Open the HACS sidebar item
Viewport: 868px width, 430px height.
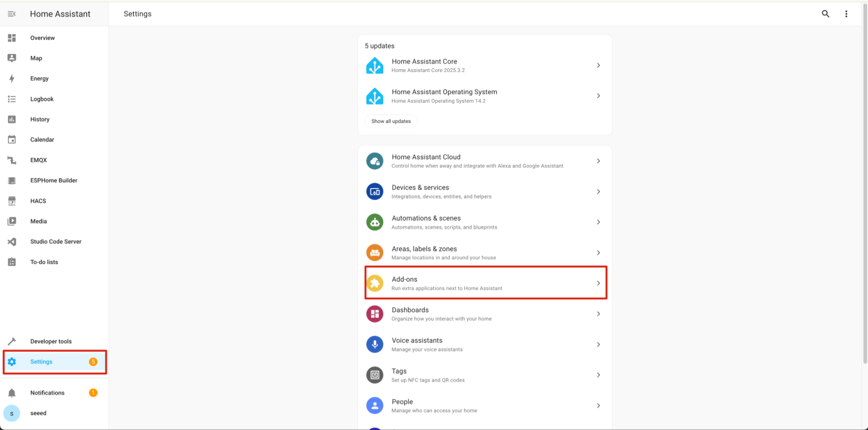pos(38,201)
